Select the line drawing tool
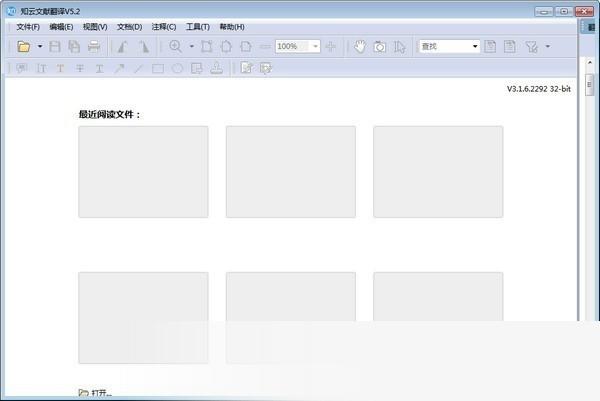This screenshot has width=600, height=401. [x=139, y=68]
